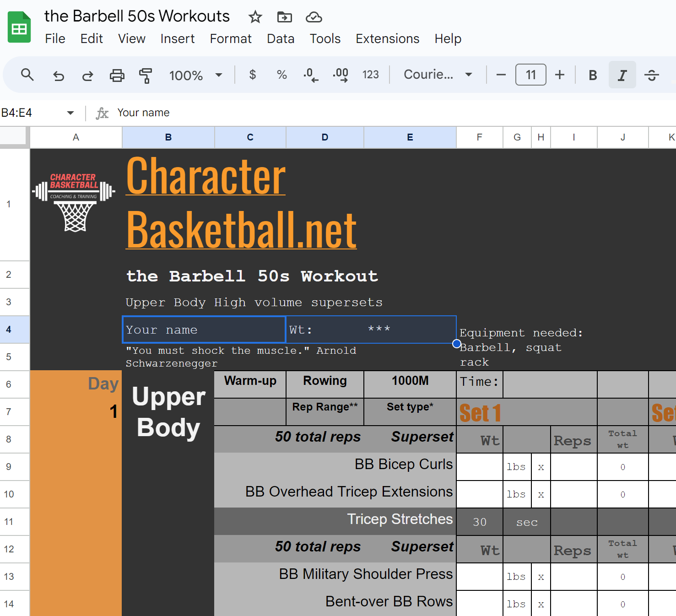Select the BB Bicep Curls cell
The width and height of the screenshot is (676, 616).
point(335,467)
